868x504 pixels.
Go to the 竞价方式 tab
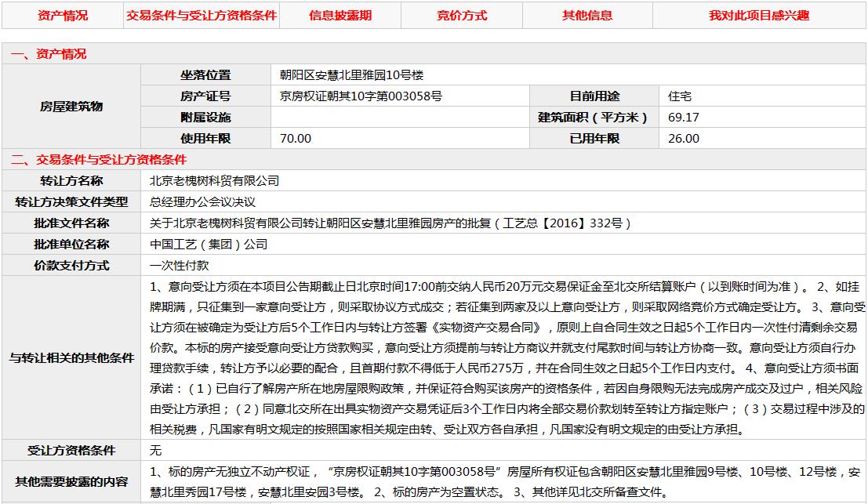click(462, 16)
